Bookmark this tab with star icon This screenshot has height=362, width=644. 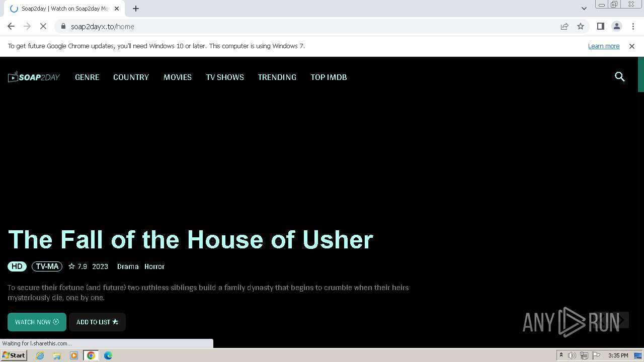click(581, 26)
